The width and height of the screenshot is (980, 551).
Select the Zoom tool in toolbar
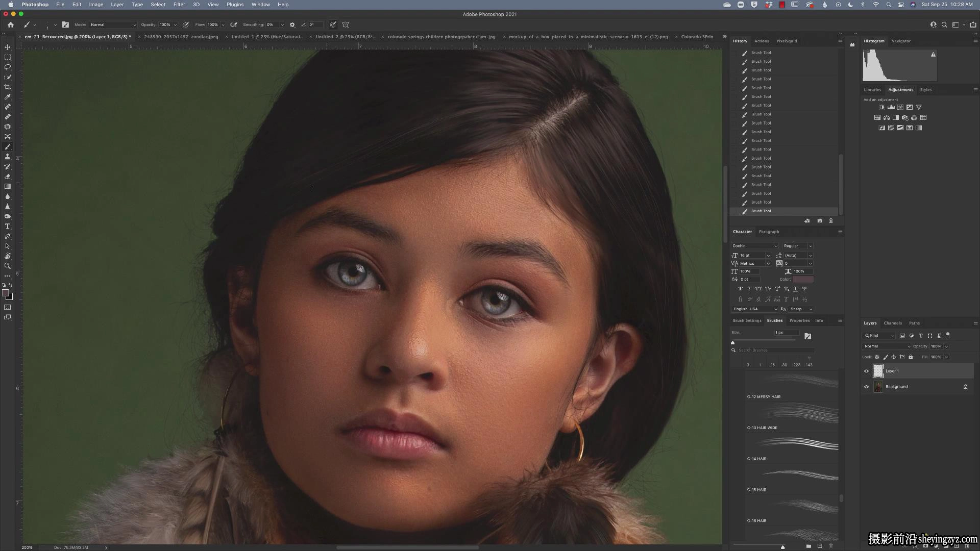coord(8,266)
